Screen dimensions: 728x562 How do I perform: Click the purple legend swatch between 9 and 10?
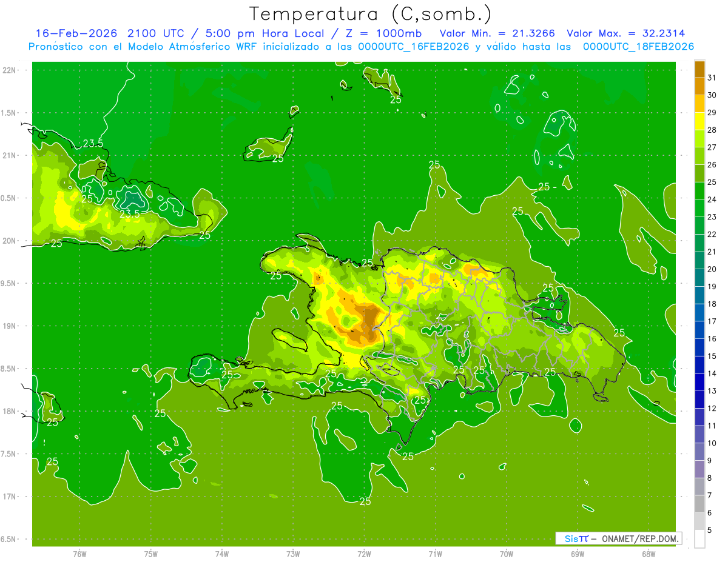(x=699, y=452)
